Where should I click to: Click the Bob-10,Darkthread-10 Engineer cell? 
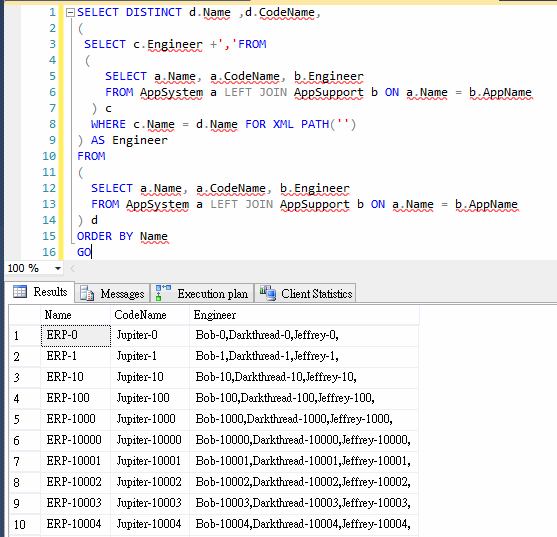click(x=304, y=377)
